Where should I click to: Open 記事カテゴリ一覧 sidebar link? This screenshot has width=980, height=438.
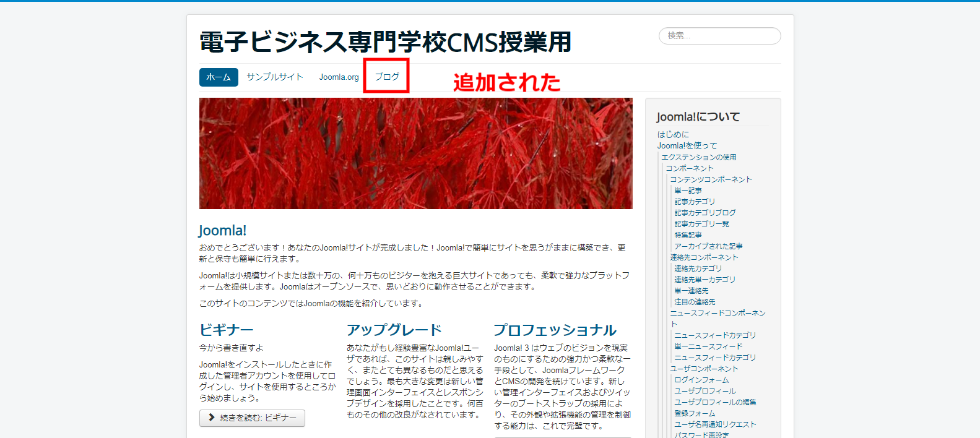(x=702, y=224)
